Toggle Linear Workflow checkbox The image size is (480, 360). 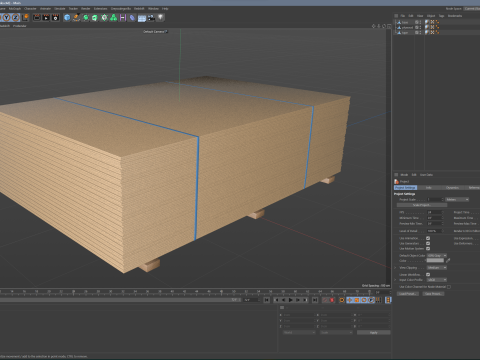pos(428,274)
